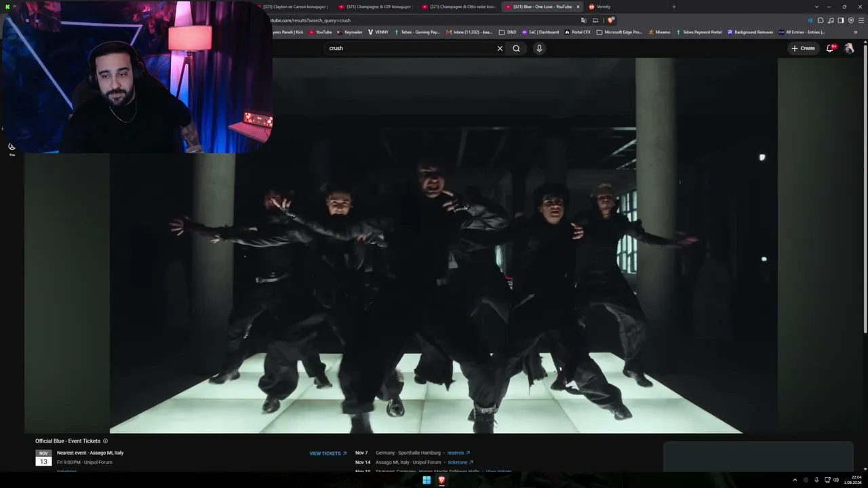Screen dimensions: 868x488
Task: Open the browser hamburger menu
Action: [861, 20]
